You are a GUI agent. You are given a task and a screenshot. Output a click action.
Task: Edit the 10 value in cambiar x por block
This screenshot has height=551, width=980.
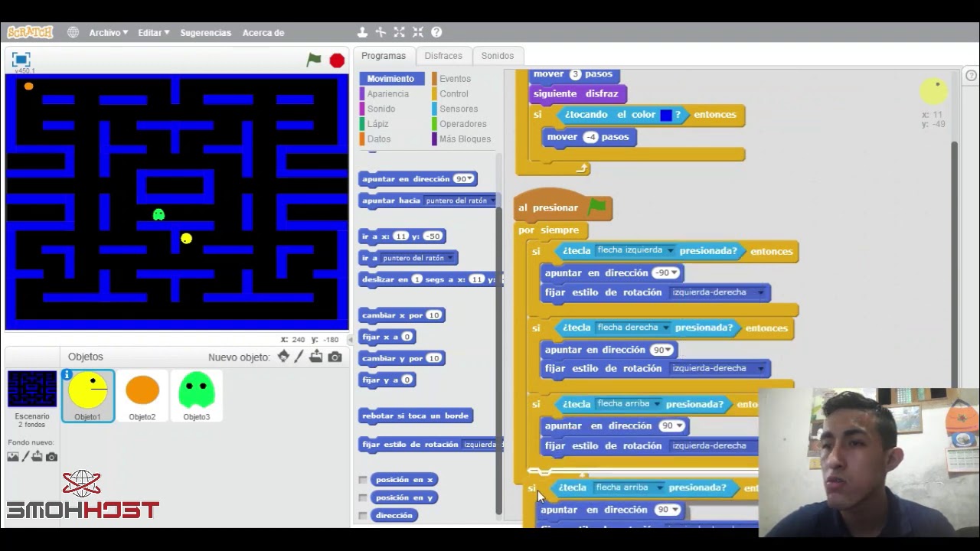[x=434, y=315]
